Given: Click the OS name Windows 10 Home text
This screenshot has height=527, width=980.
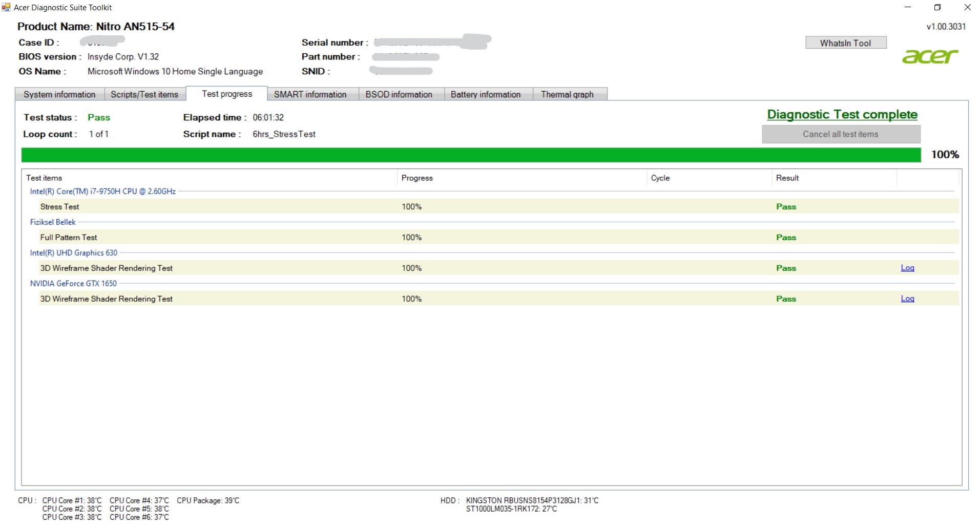Looking at the screenshot, I should [x=175, y=72].
